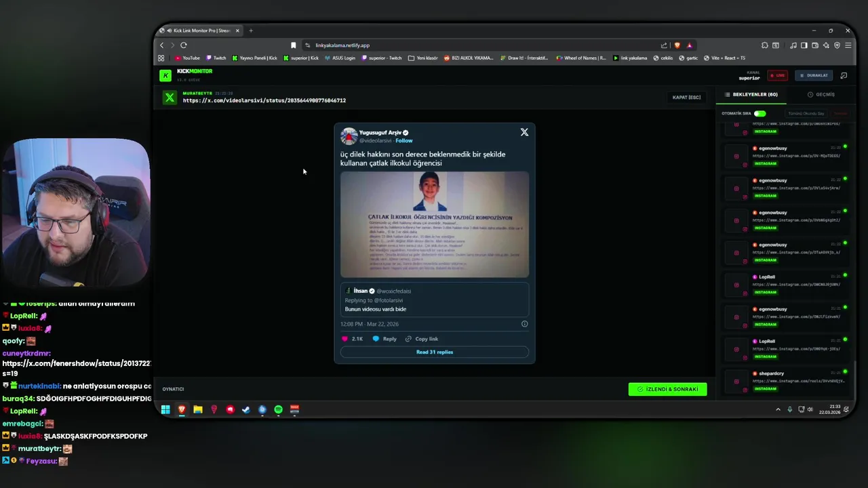Click the quoted İhsan tweet
The height and width of the screenshot is (488, 868).
point(435,300)
